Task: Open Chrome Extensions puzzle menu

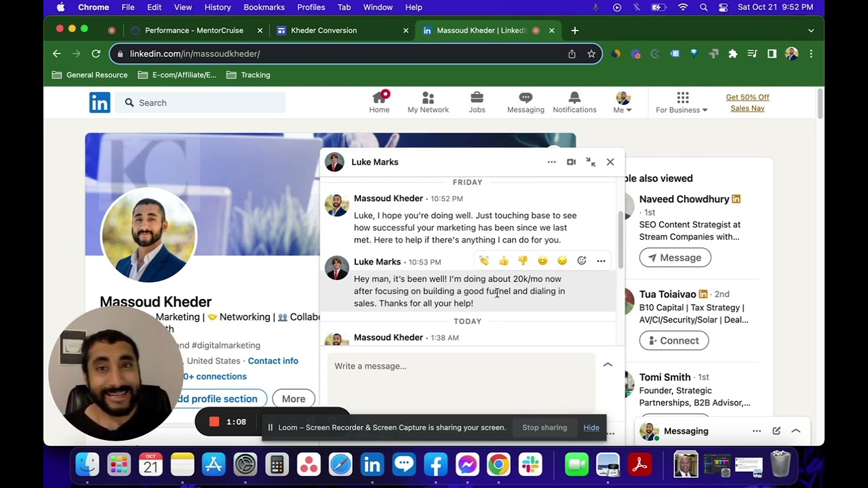Action: (733, 54)
